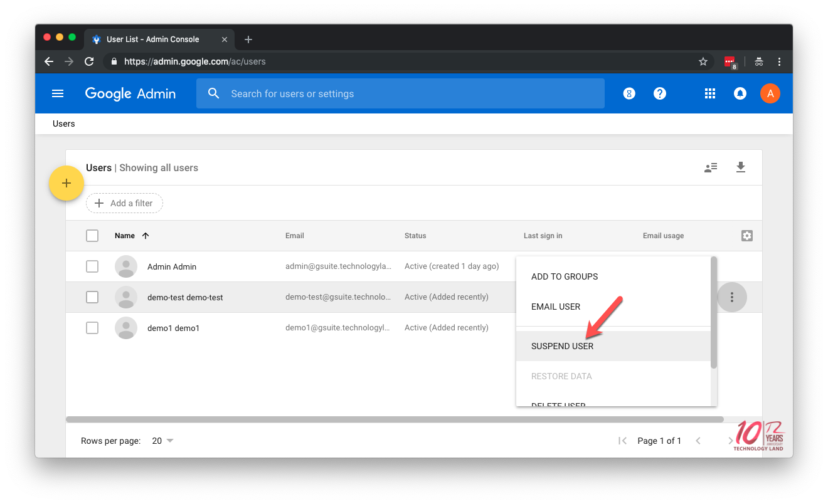
Task: Click the Name sort arrow
Action: tap(146, 236)
